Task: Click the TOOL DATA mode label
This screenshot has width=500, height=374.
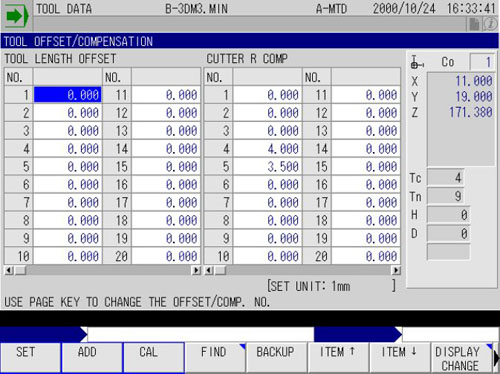Action: (64, 9)
